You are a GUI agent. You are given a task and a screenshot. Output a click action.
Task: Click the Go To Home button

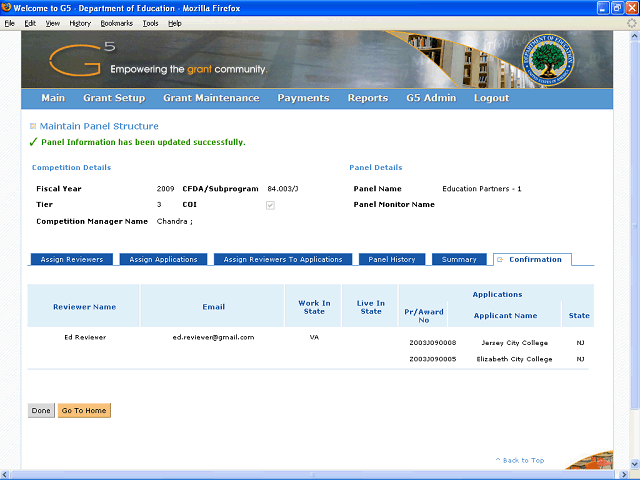(x=84, y=411)
